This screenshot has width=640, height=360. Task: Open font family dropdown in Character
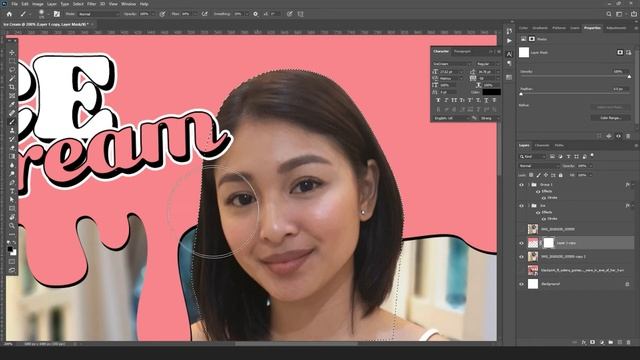point(452,64)
